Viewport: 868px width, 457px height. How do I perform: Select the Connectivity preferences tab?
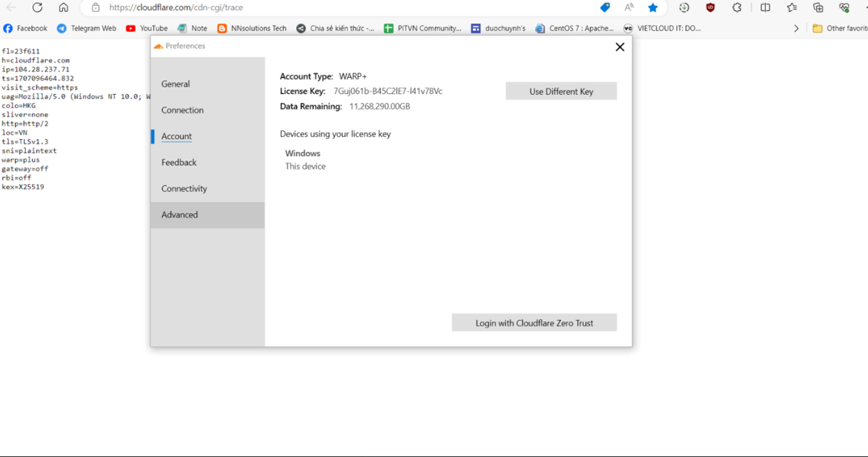click(207, 189)
